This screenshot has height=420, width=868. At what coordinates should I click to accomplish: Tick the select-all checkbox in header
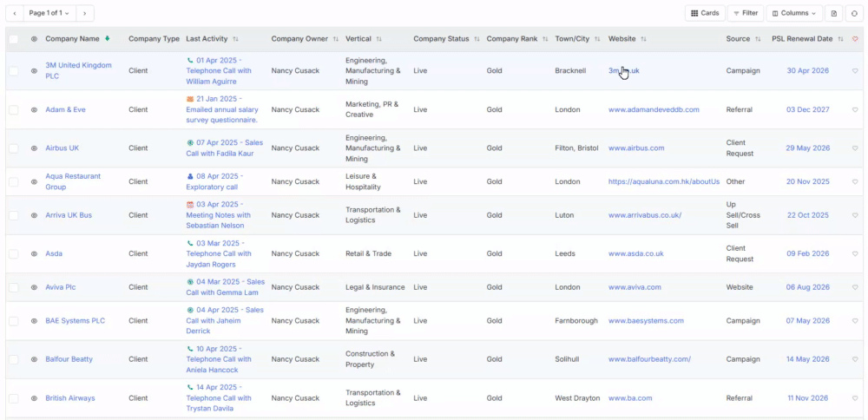[x=13, y=39]
